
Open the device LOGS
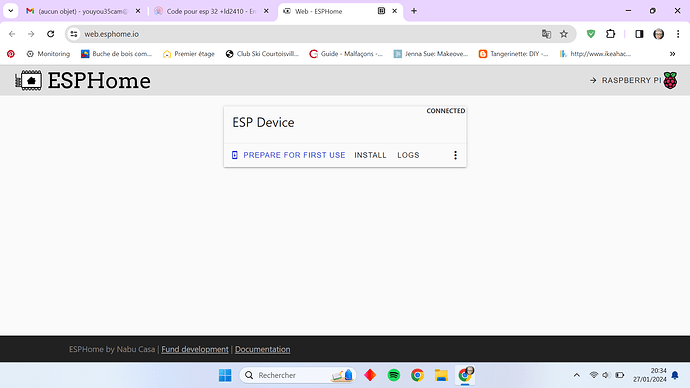point(408,155)
